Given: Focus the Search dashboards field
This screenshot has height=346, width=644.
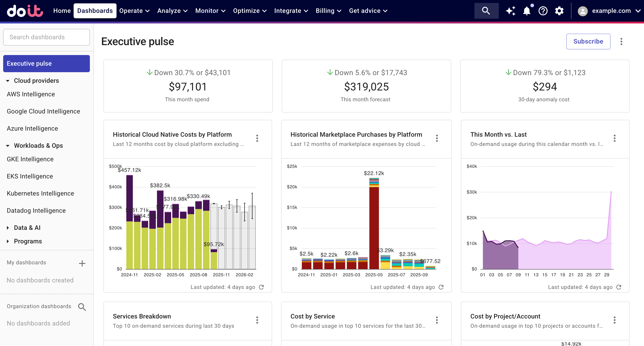Looking at the screenshot, I should pyautogui.click(x=47, y=37).
